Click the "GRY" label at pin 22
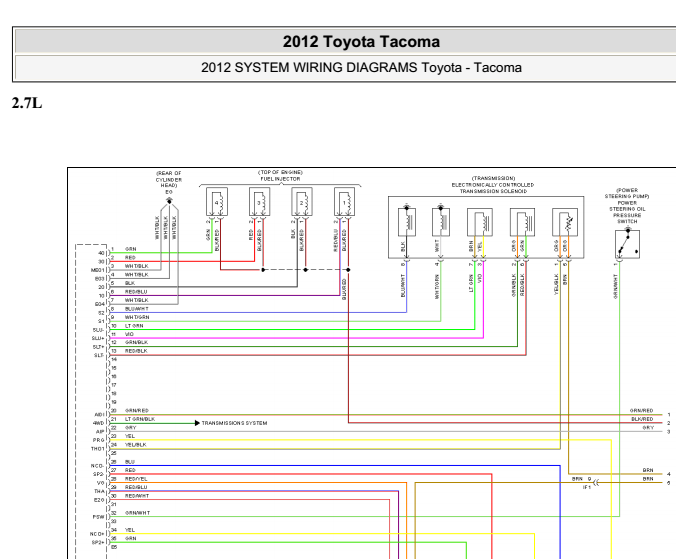 click(130, 428)
